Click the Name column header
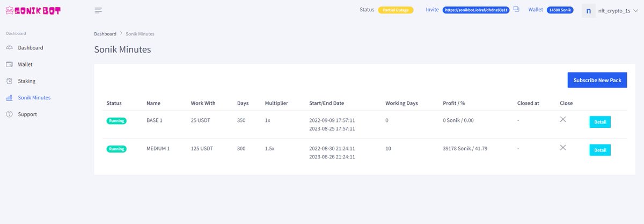Screen dimensions: 644x224 tap(153, 103)
